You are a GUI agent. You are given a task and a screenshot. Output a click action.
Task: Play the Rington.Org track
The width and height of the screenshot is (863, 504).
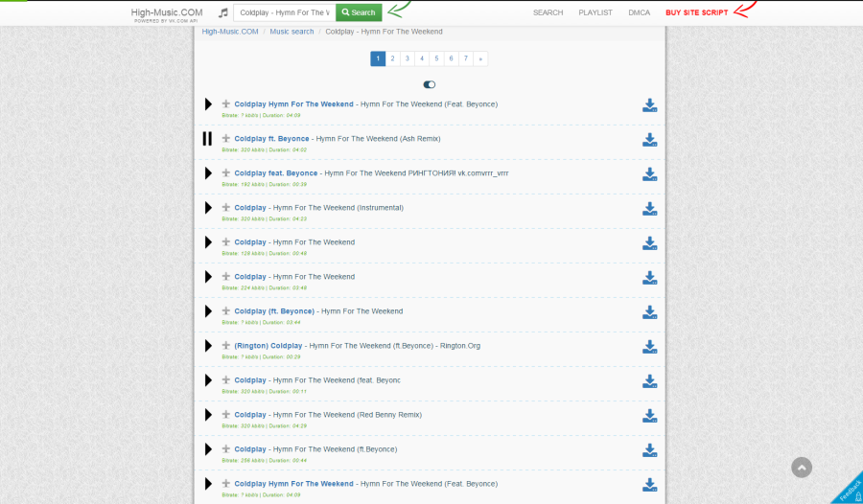pos(208,346)
